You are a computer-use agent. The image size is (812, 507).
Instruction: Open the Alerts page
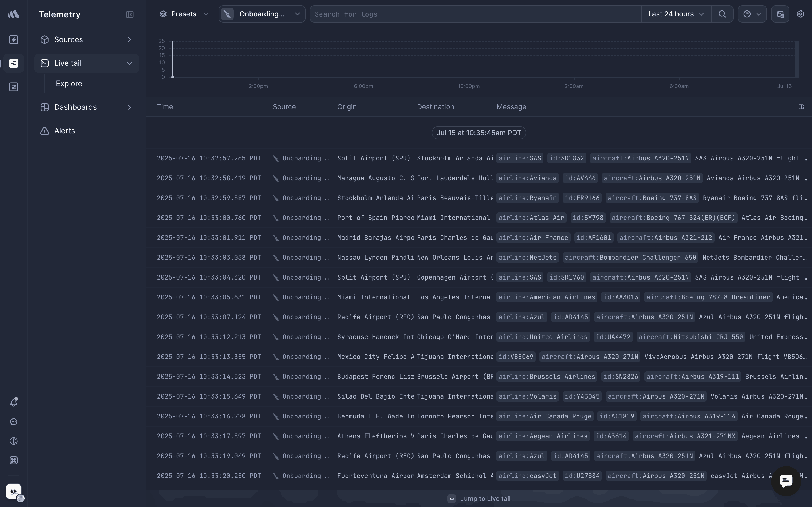click(x=64, y=131)
